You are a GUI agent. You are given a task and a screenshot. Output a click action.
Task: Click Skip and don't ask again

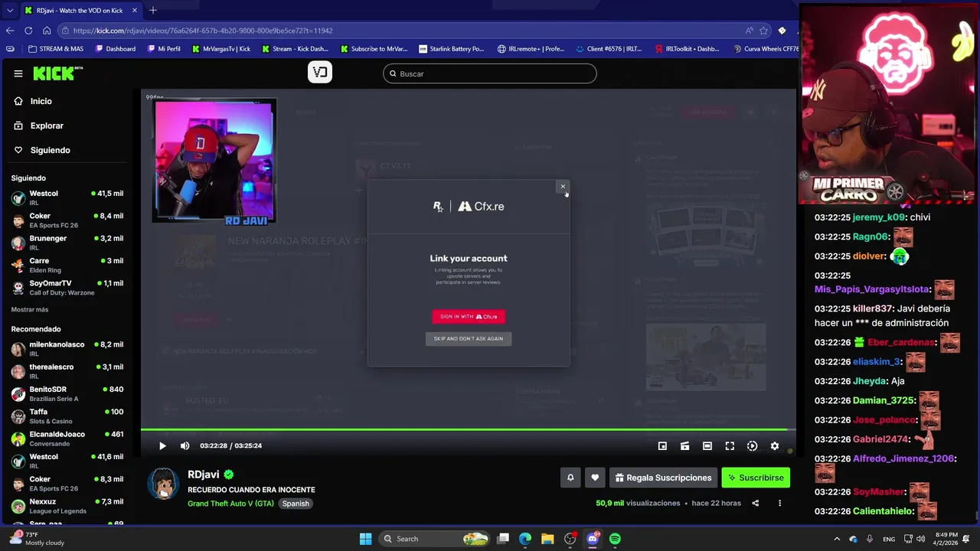pyautogui.click(x=469, y=338)
